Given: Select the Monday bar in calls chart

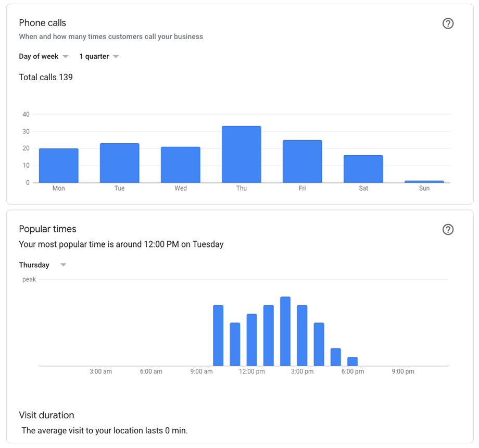Looking at the screenshot, I should point(59,166).
